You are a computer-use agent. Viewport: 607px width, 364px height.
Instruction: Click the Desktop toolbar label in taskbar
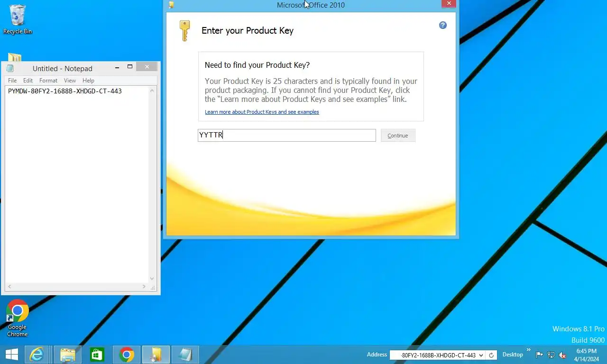513,355
